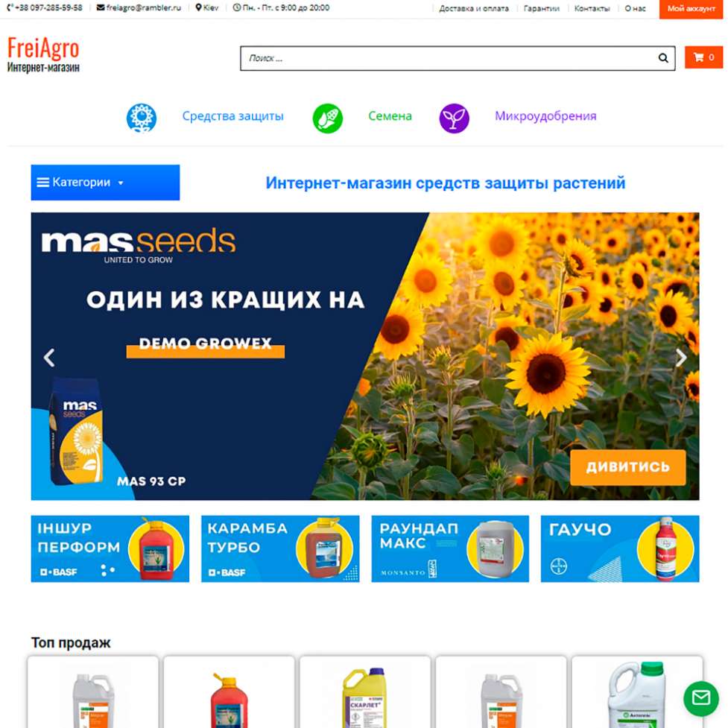Open the shopping cart button
This screenshot has height=728, width=728.
703,57
